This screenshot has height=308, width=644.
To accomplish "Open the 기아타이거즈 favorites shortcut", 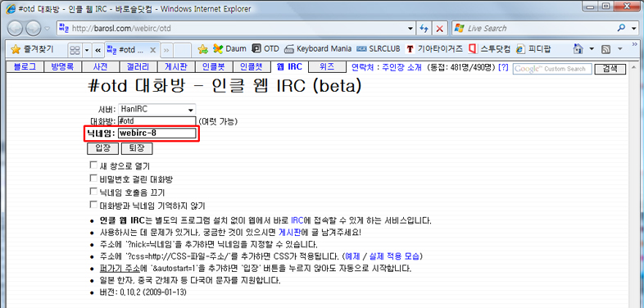I will click(x=434, y=49).
